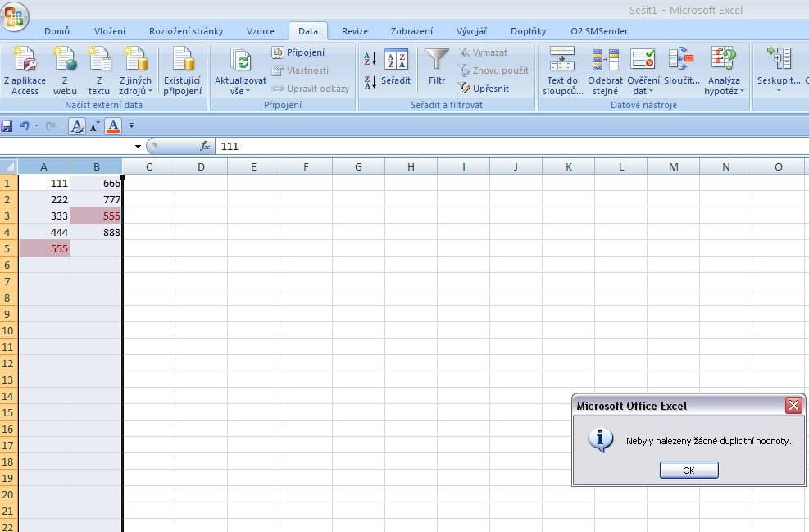Screen dimensions: 809x532
Task: Import data from text file (Z textu)
Action: (x=99, y=71)
